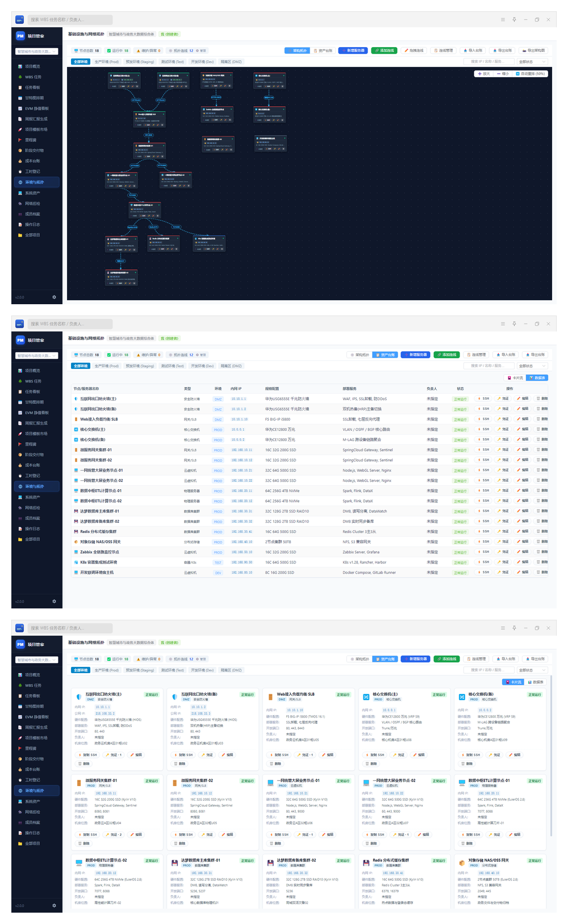Screen dimensions: 568x924
Task: Open the 全部状态 dropdown in the card window
Action: pyautogui.click(x=532, y=670)
